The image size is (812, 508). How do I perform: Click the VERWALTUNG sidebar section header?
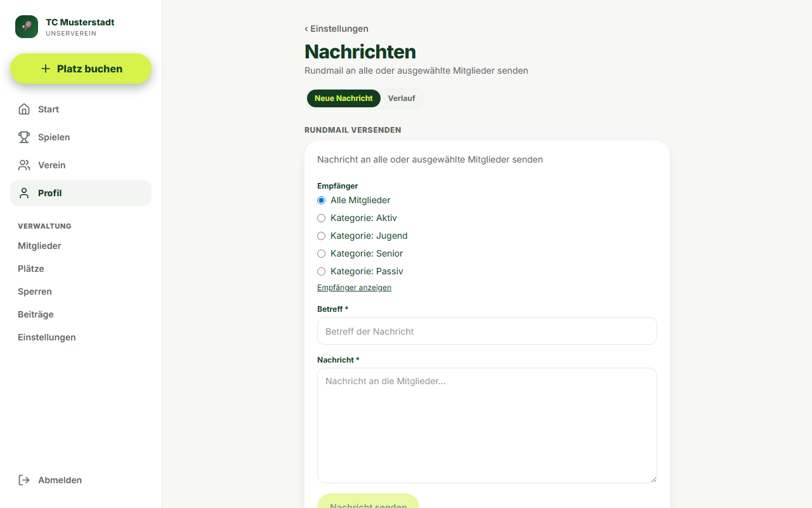[x=44, y=226]
